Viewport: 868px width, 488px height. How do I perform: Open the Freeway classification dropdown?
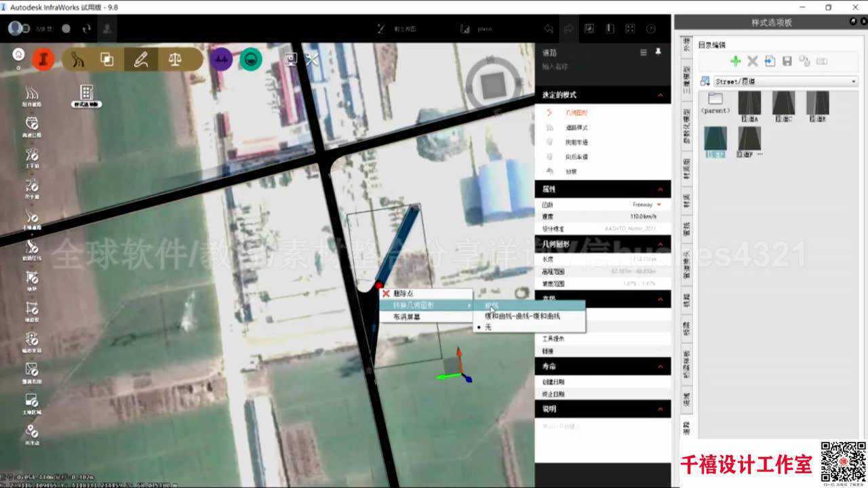click(x=658, y=204)
